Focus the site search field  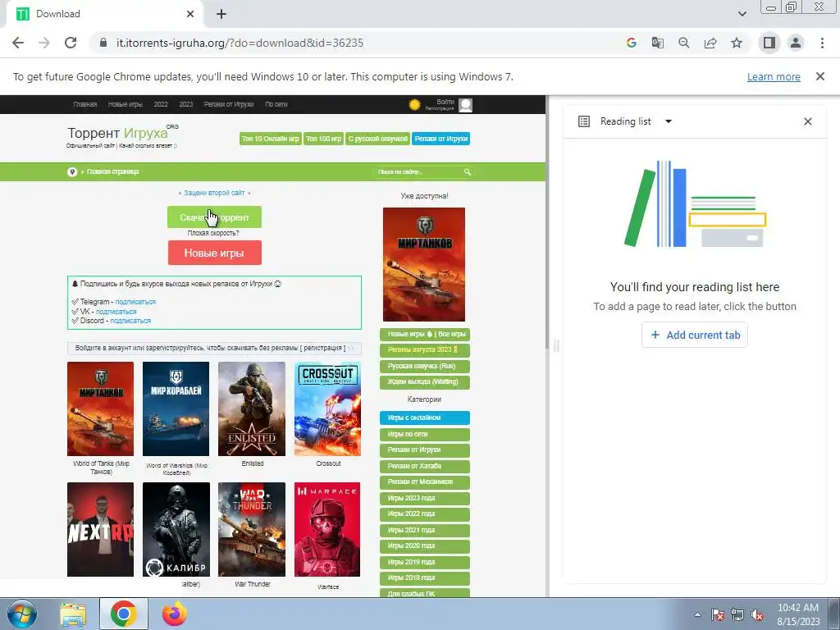(x=418, y=172)
